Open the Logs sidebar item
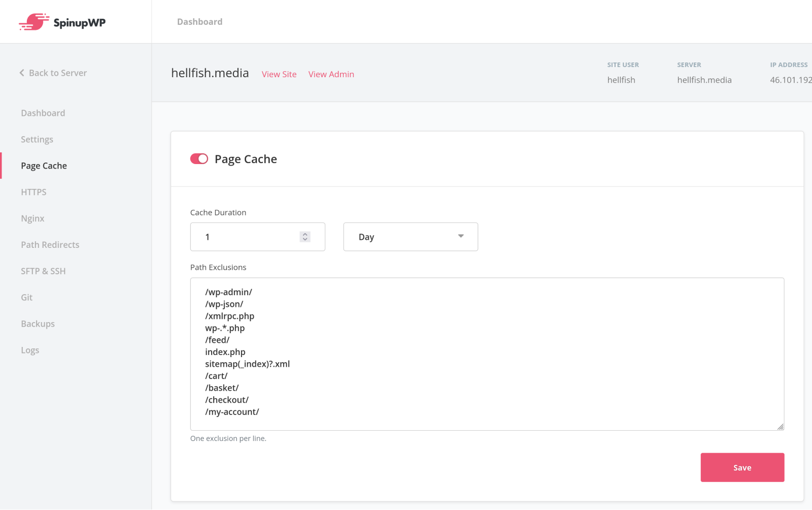812x510 pixels. tap(30, 350)
